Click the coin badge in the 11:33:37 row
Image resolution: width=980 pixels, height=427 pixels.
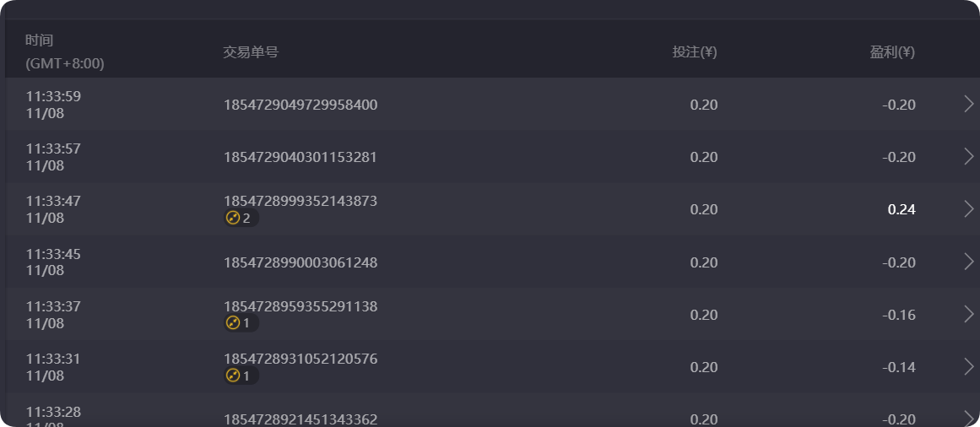[x=241, y=323]
